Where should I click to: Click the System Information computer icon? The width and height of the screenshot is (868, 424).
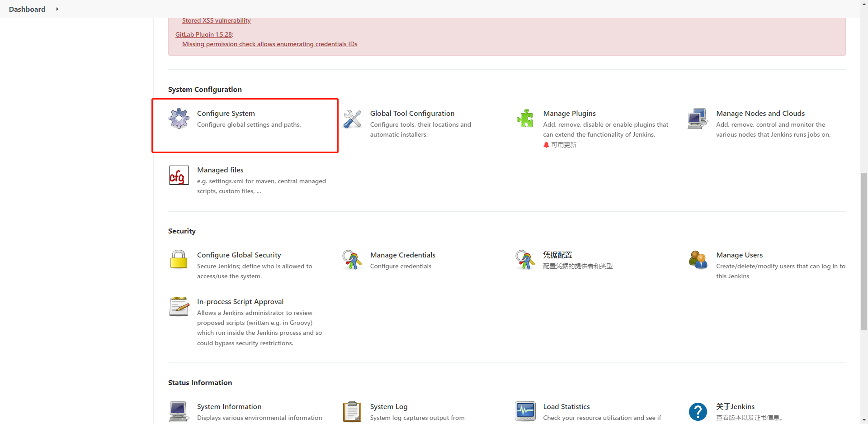(x=179, y=412)
